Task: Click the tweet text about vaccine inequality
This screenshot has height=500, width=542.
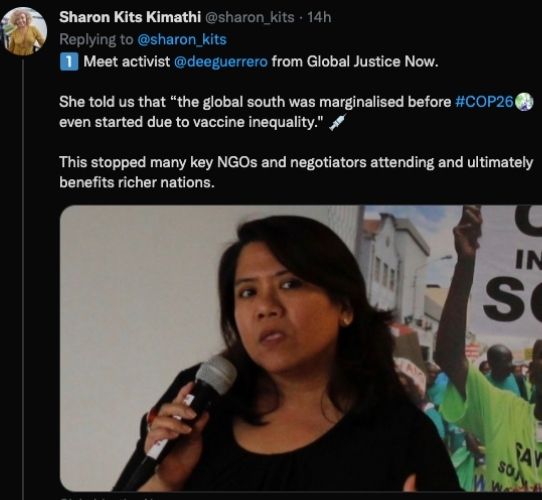Action: tap(296, 112)
